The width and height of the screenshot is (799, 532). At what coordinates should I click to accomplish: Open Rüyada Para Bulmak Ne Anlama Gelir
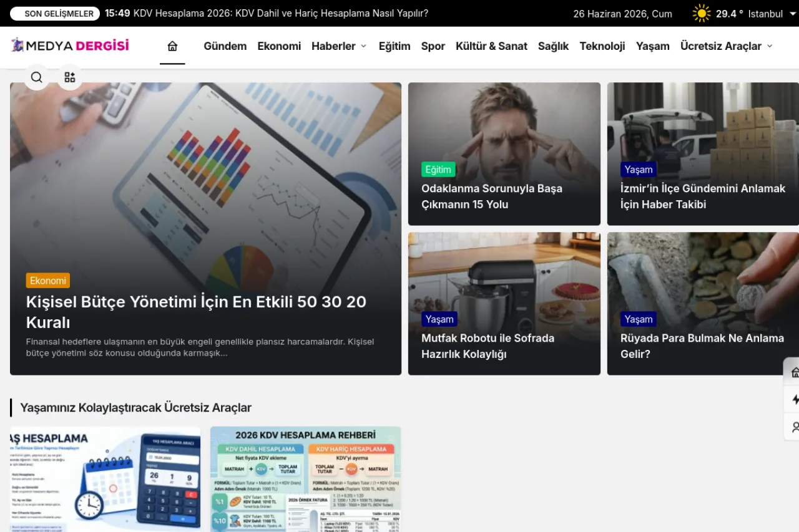tap(702, 346)
